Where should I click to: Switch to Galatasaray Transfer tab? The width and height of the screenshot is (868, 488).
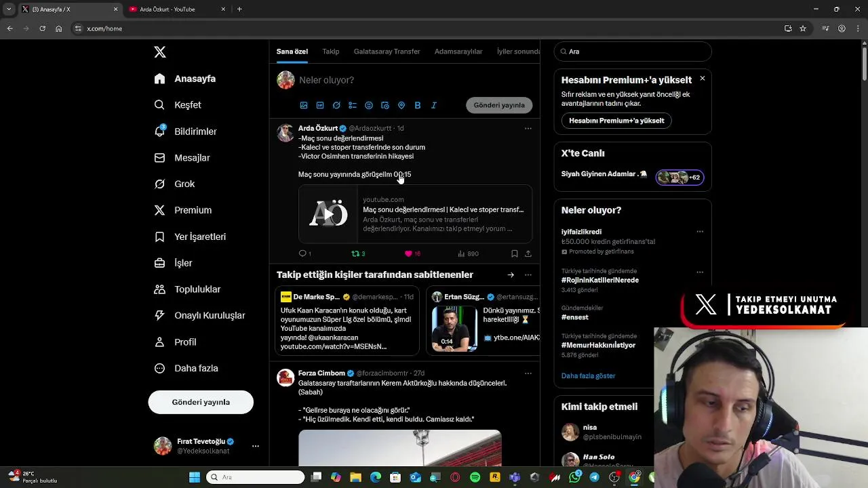point(387,52)
